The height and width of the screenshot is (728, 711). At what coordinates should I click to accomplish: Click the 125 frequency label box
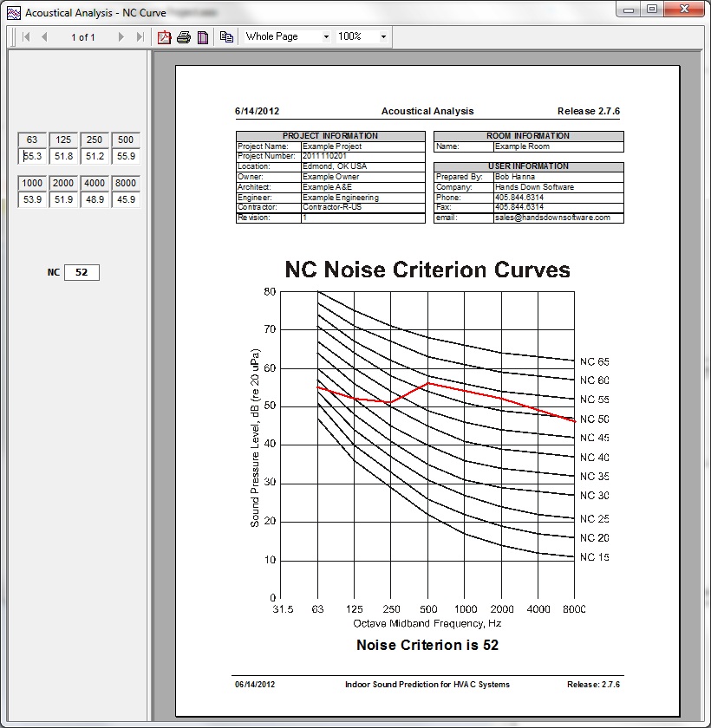(63, 140)
